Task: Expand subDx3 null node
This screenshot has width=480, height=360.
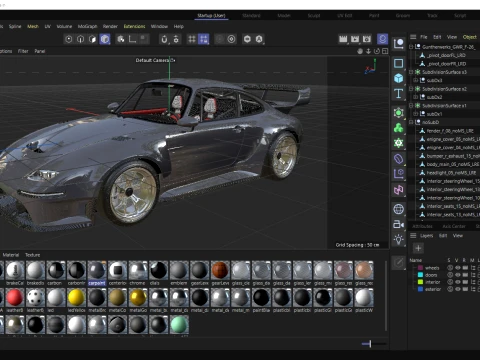Action: click(x=416, y=80)
